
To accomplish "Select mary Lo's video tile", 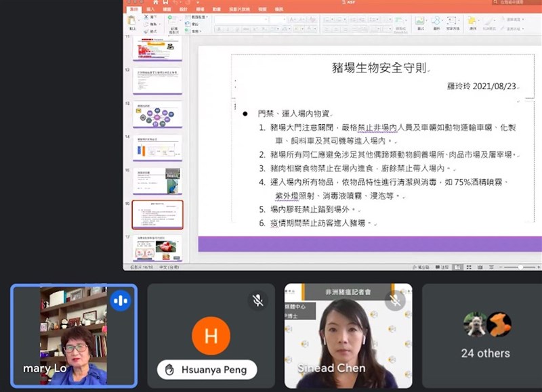I will (74, 336).
